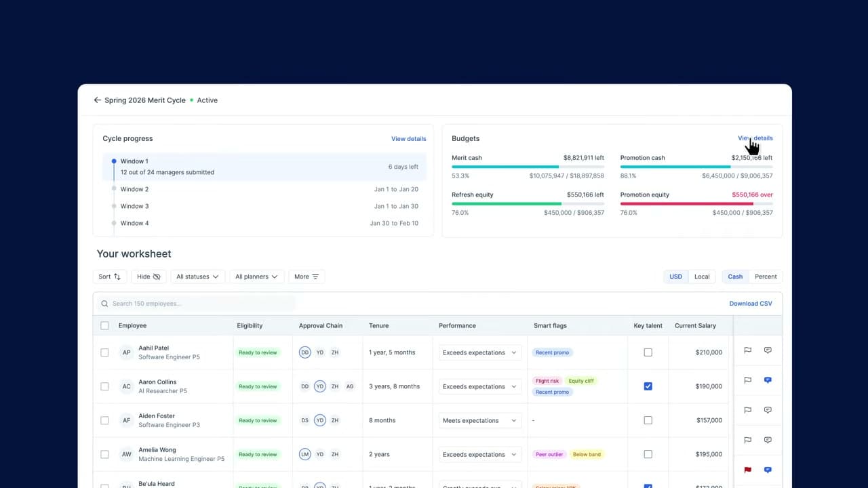Screen dimensions: 868x488
Task: Change Aahil Patel's performance rating dropdown
Action: click(480, 352)
